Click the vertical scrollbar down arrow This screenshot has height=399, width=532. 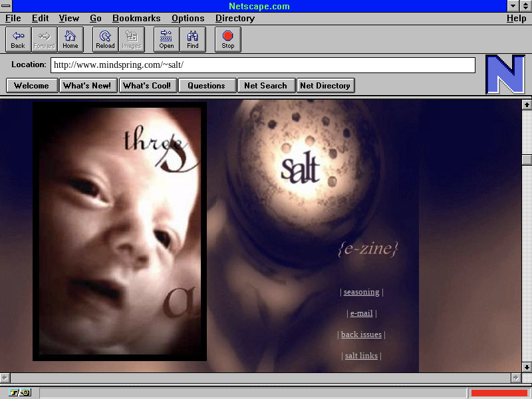[527, 367]
